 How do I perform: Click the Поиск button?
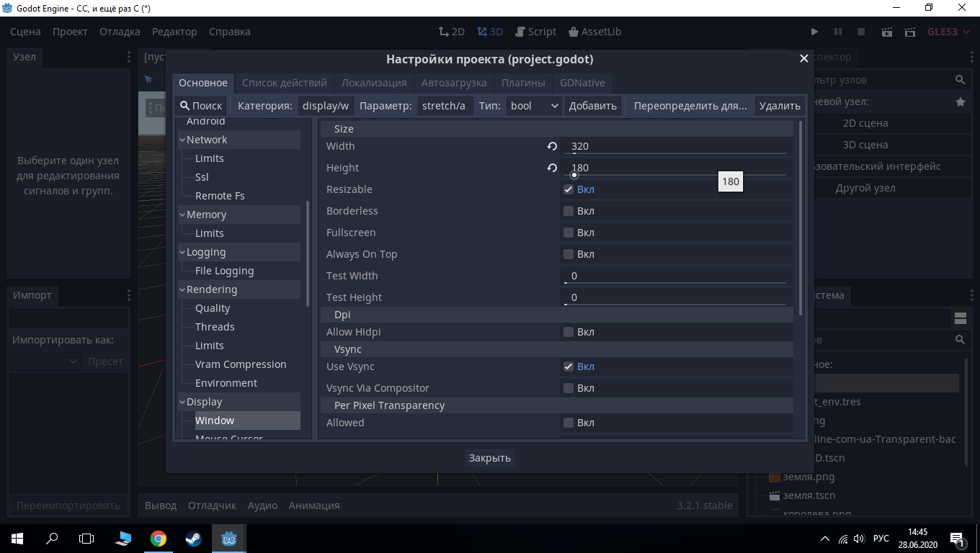(202, 106)
